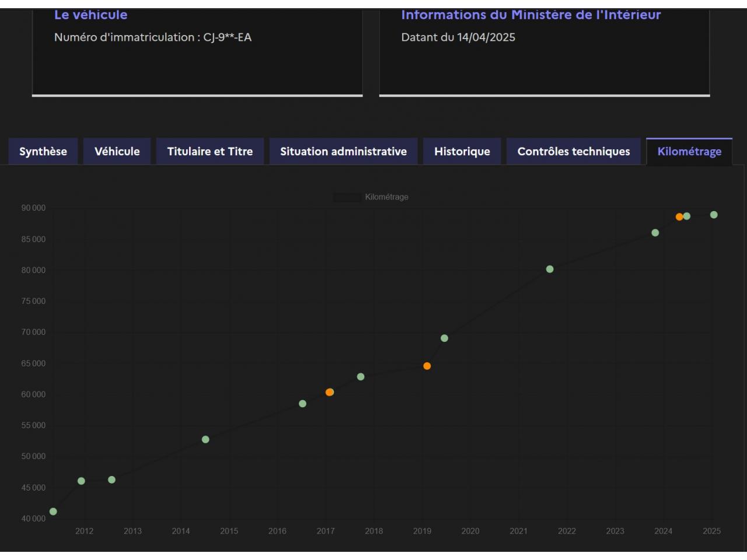This screenshot has width=747, height=560.
Task: Select the orange point near 65 000 km
Action: (427, 366)
